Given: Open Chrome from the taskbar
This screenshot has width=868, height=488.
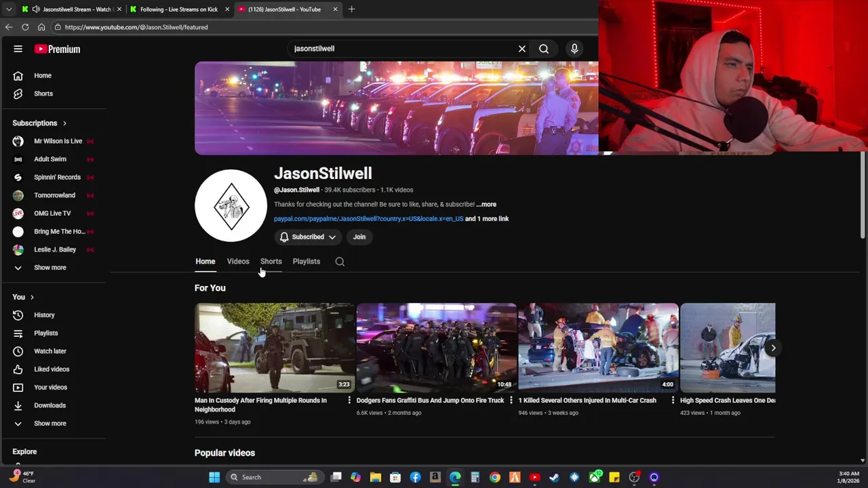Looking at the screenshot, I should coord(495,477).
